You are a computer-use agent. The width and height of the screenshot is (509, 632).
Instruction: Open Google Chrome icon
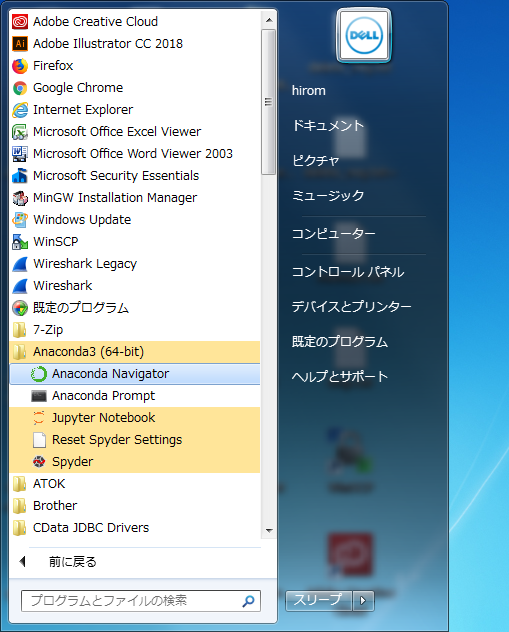point(20,88)
